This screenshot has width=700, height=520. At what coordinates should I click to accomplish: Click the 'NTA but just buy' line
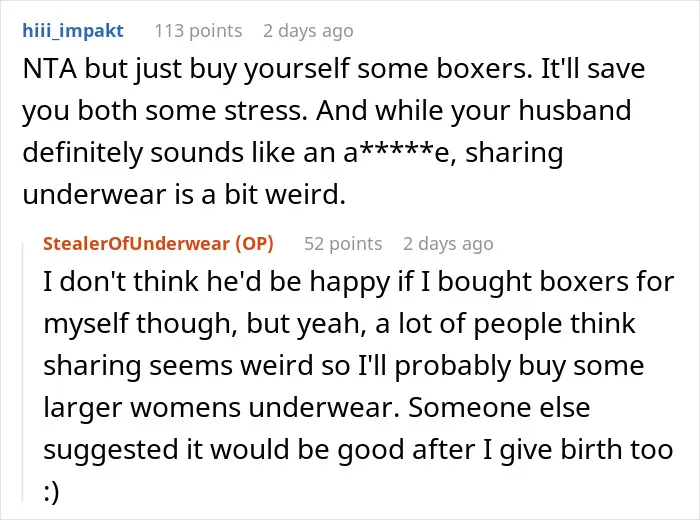[x=333, y=69]
